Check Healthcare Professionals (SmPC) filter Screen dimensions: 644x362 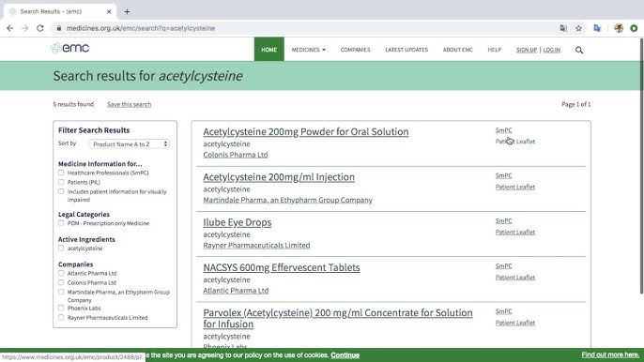point(61,173)
